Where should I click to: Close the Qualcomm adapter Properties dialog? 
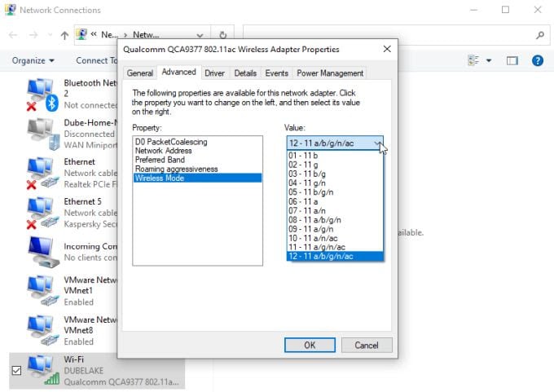pyautogui.click(x=387, y=49)
